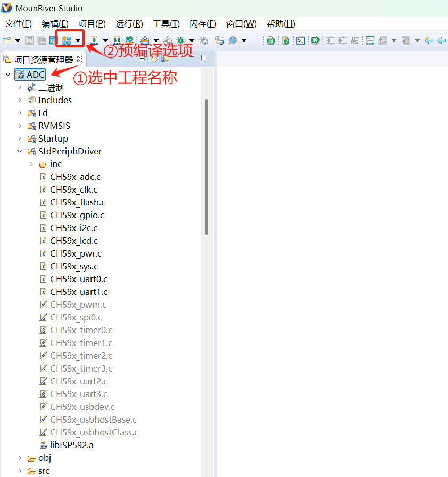Click the project tree vertical scrollbar
Viewport: 448px width, 477px height.
click(x=206, y=167)
